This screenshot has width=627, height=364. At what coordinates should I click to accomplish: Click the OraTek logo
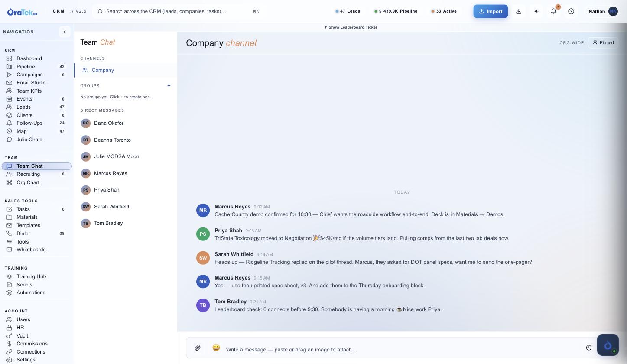[23, 12]
